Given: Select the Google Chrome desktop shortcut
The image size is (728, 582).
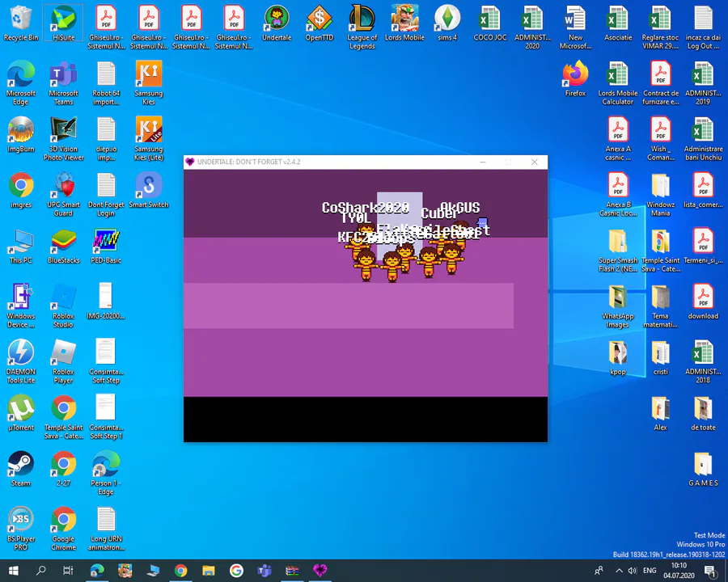Looking at the screenshot, I should click(x=64, y=529).
